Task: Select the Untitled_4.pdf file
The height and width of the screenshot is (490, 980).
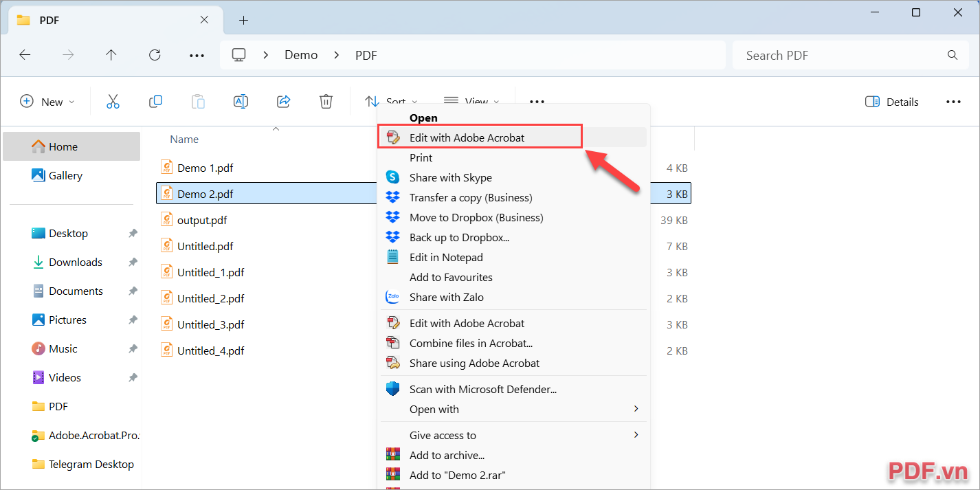Action: pyautogui.click(x=210, y=350)
